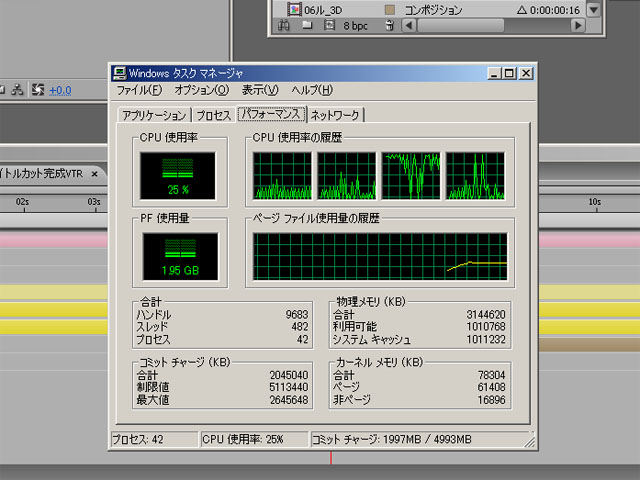The image size is (640, 480).
Task: Click the shutter exposure icon beside +0.0
Action: tap(38, 89)
